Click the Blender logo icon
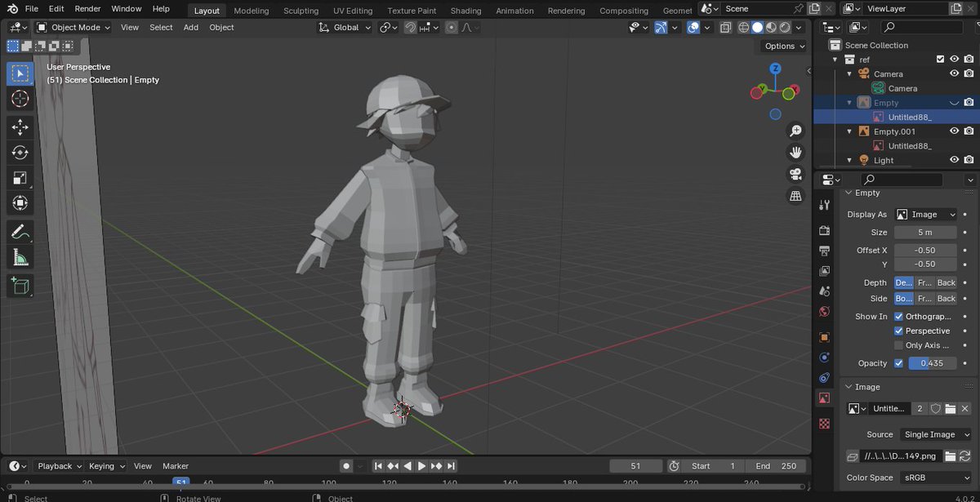 click(13, 9)
